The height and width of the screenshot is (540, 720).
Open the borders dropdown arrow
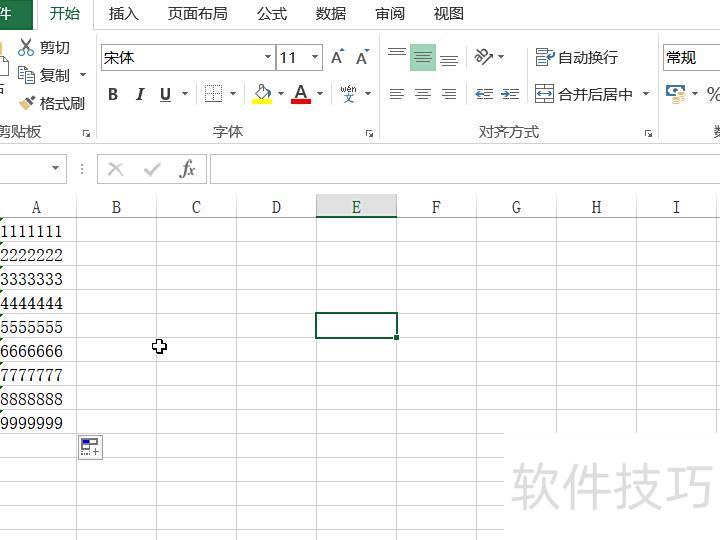(233, 94)
